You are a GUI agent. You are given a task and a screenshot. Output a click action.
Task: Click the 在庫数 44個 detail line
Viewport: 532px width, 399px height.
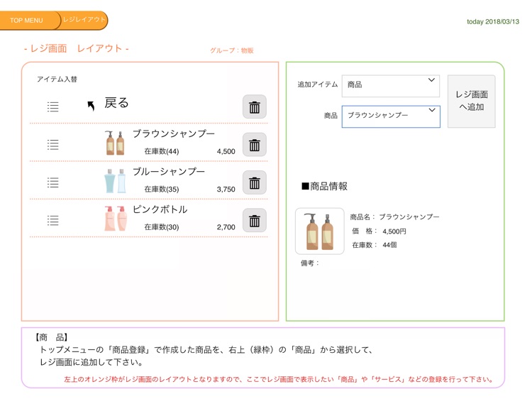(x=375, y=245)
